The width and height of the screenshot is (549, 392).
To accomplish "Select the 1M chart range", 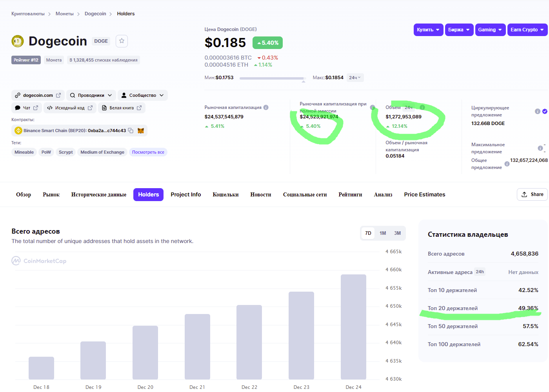I will 383,233.
